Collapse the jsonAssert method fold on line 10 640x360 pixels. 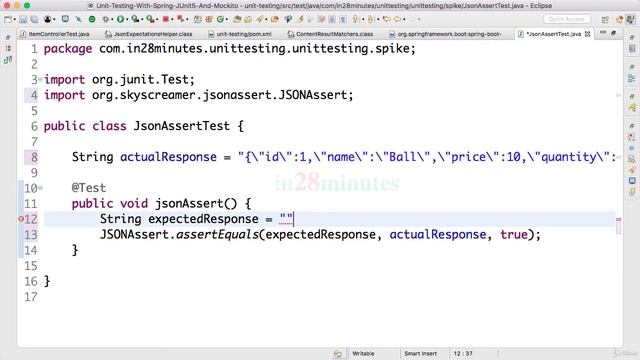pos(40,188)
